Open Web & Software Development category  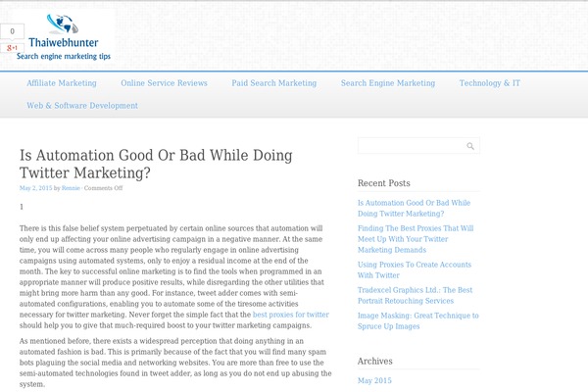[x=82, y=106]
